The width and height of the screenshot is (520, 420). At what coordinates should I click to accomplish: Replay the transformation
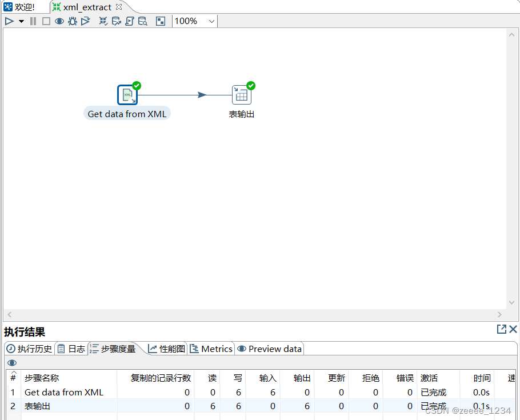(86, 21)
